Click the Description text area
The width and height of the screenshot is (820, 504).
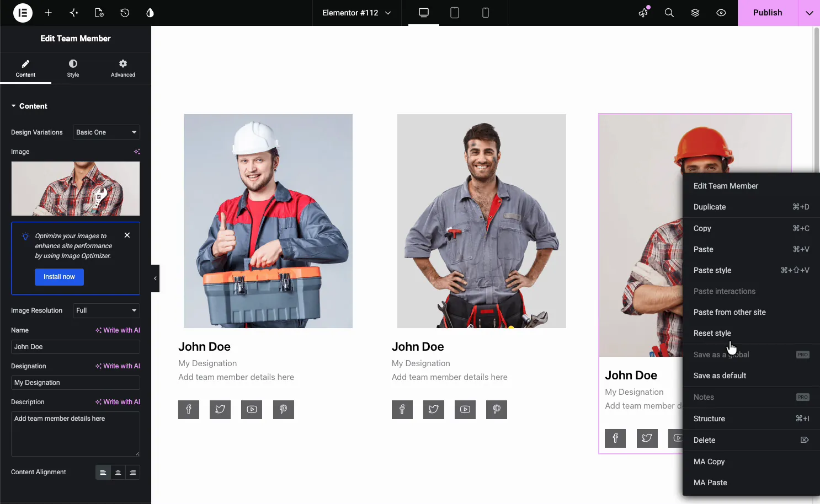tap(76, 434)
